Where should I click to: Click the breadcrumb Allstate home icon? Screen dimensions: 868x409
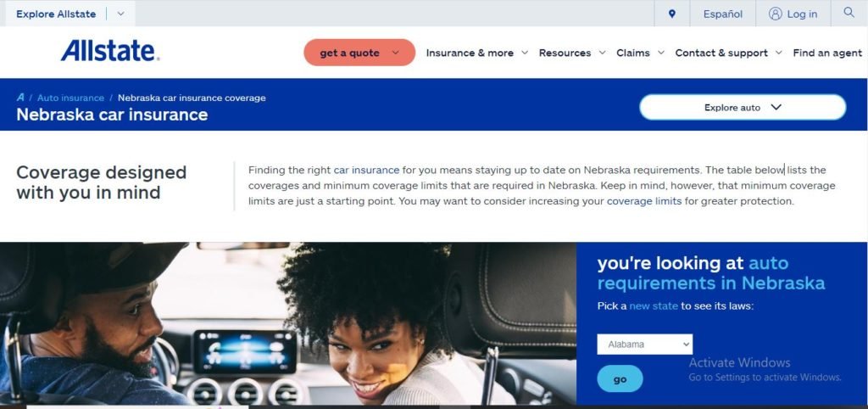tap(20, 98)
